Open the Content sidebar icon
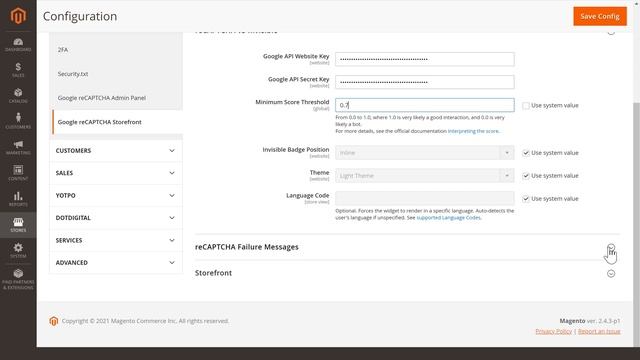 point(18,173)
